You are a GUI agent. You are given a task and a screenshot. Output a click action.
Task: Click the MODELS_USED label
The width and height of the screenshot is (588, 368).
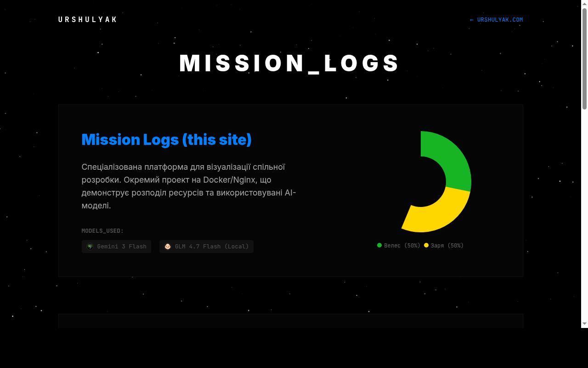pyautogui.click(x=102, y=231)
